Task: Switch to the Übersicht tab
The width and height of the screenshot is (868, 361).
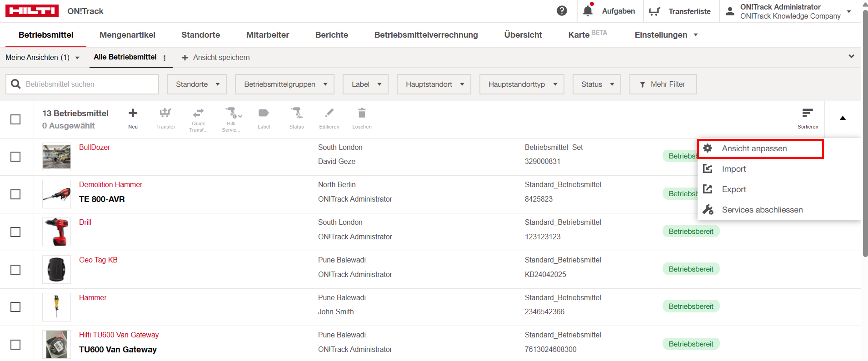Action: click(x=523, y=35)
